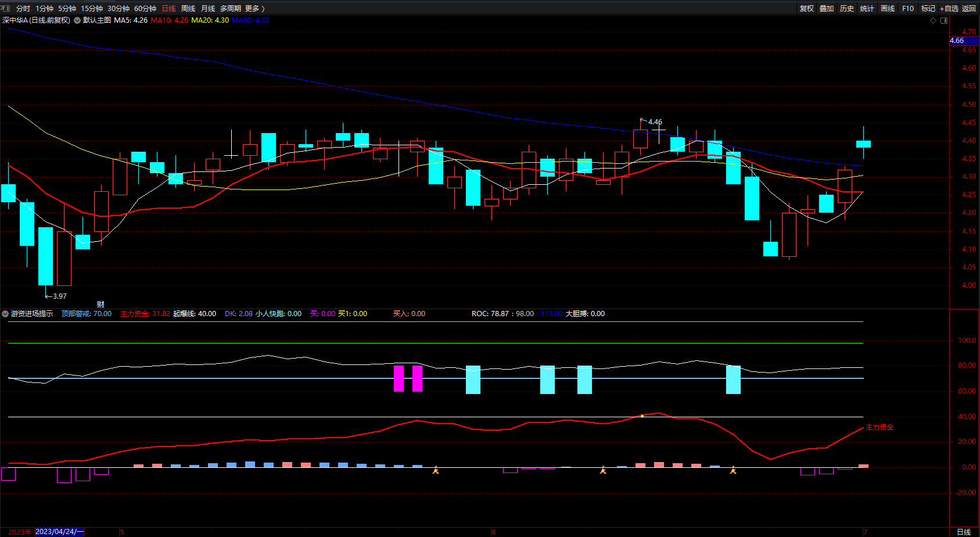Add stock with +自选 button

pos(949,8)
